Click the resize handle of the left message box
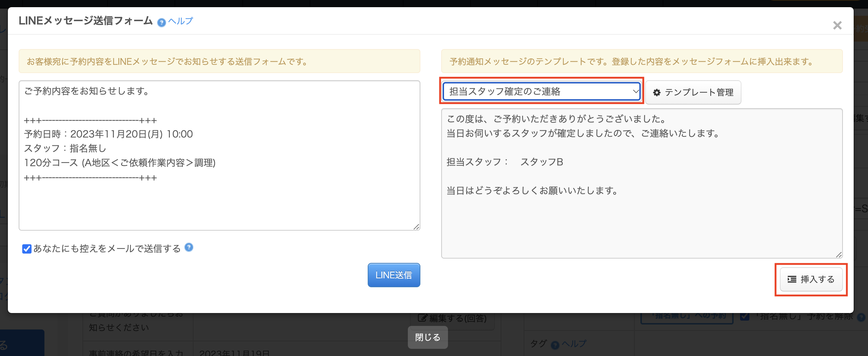This screenshot has width=868, height=356. (416, 227)
